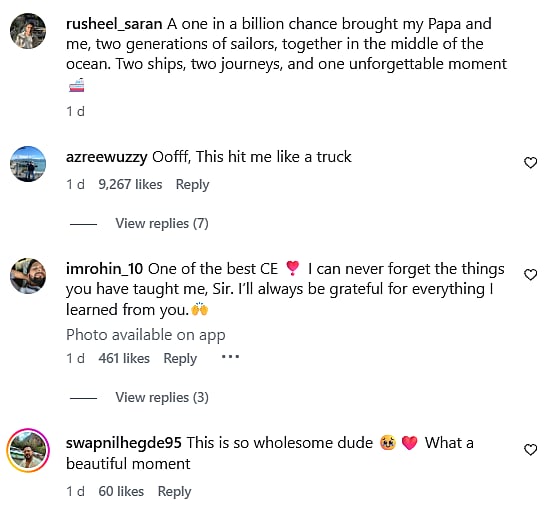
Task: Open the imrohin_10 username link
Action: point(104,269)
